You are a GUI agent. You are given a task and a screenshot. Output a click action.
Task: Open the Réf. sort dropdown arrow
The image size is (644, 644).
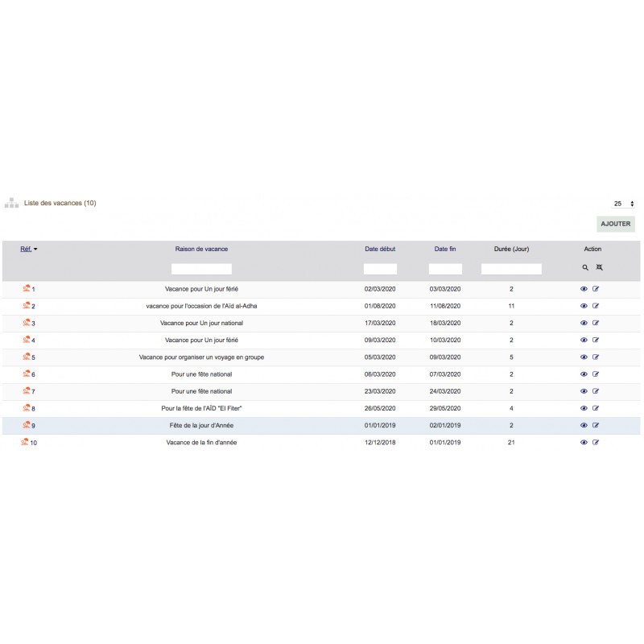pyautogui.click(x=35, y=250)
